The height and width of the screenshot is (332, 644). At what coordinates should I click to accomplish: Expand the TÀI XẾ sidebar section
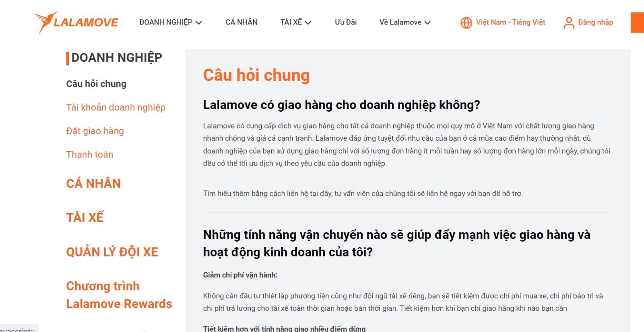tap(85, 217)
